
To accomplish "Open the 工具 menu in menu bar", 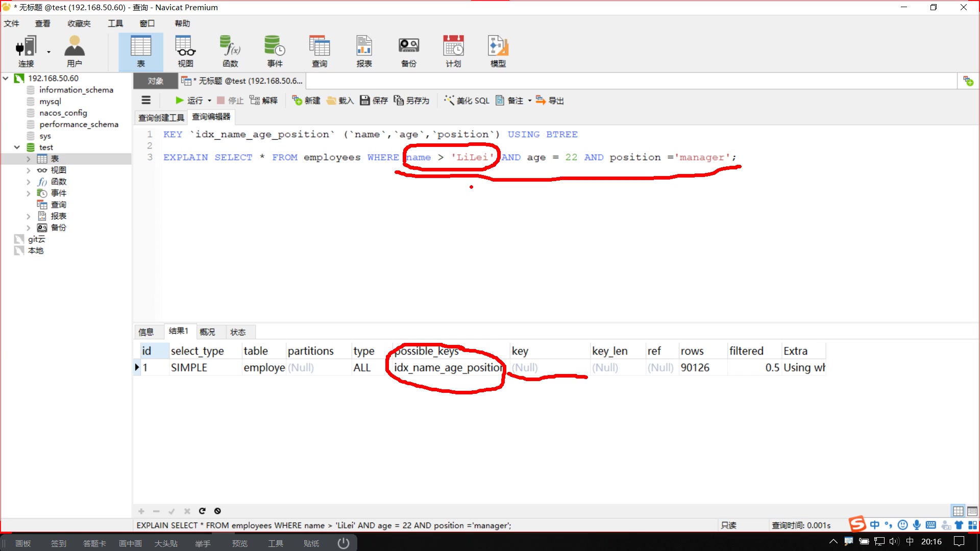I will point(115,23).
